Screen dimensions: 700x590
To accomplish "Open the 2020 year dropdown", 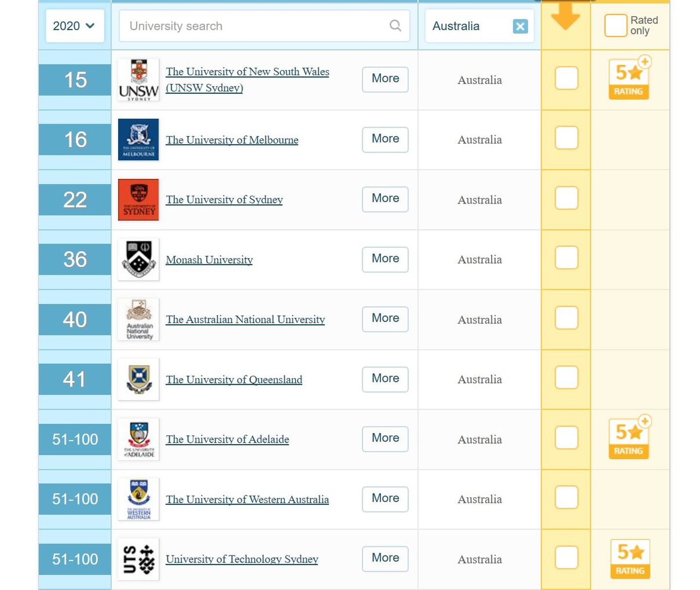I will (x=74, y=26).
